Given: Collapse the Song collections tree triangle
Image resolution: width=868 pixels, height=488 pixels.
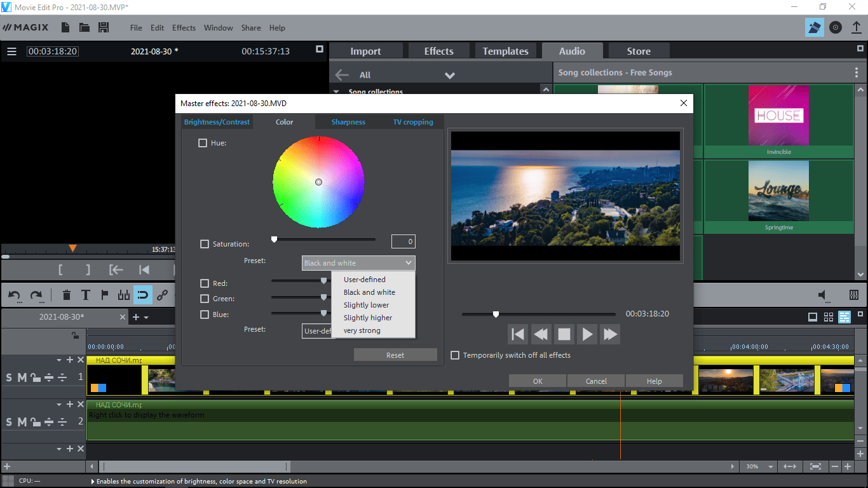Looking at the screenshot, I should 337,91.
